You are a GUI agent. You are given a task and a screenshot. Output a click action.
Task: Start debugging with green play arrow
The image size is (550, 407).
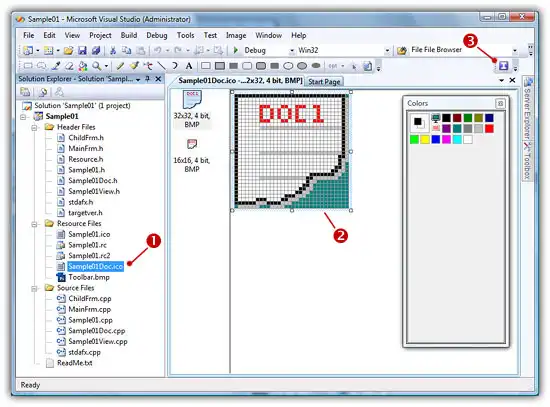236,50
